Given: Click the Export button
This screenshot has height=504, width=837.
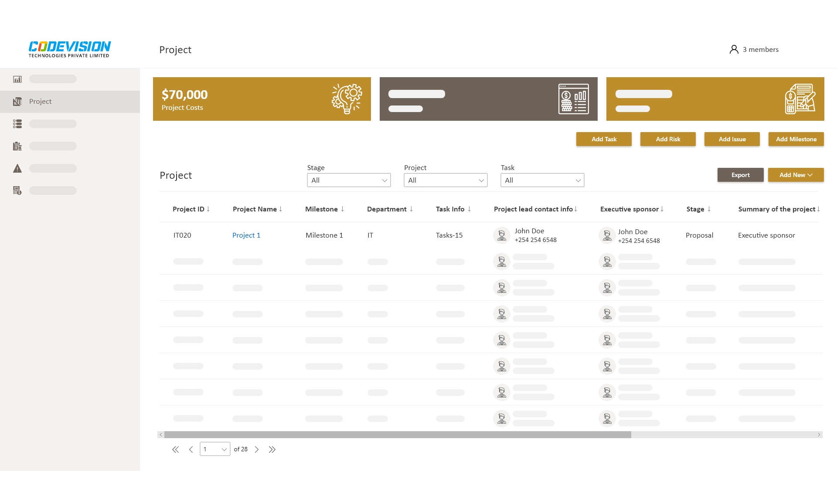Looking at the screenshot, I should pyautogui.click(x=740, y=174).
